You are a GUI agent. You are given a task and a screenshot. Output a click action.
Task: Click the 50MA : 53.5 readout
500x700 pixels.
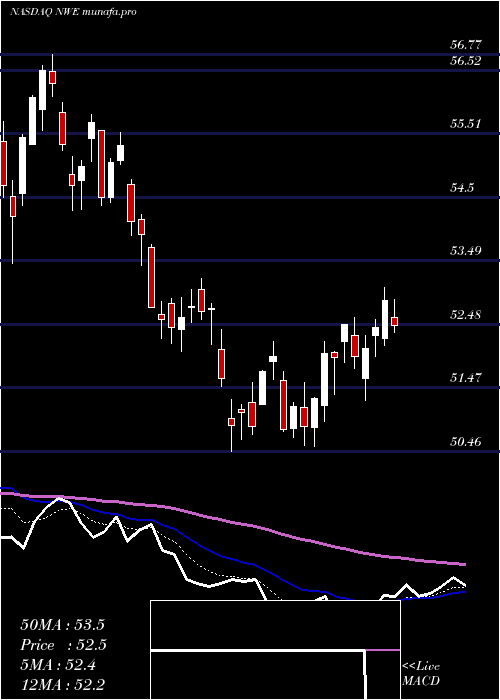click(62, 625)
